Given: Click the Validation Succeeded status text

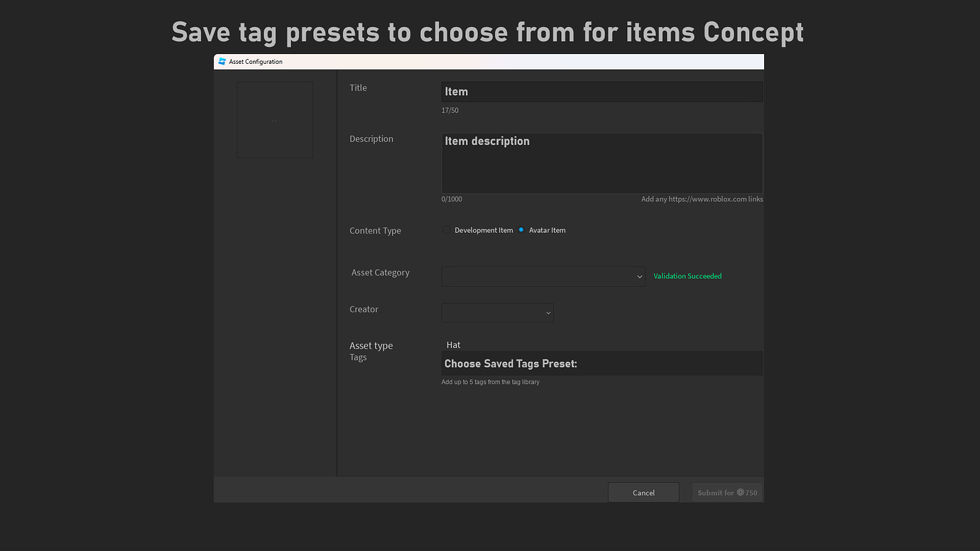Looking at the screenshot, I should click(x=687, y=276).
